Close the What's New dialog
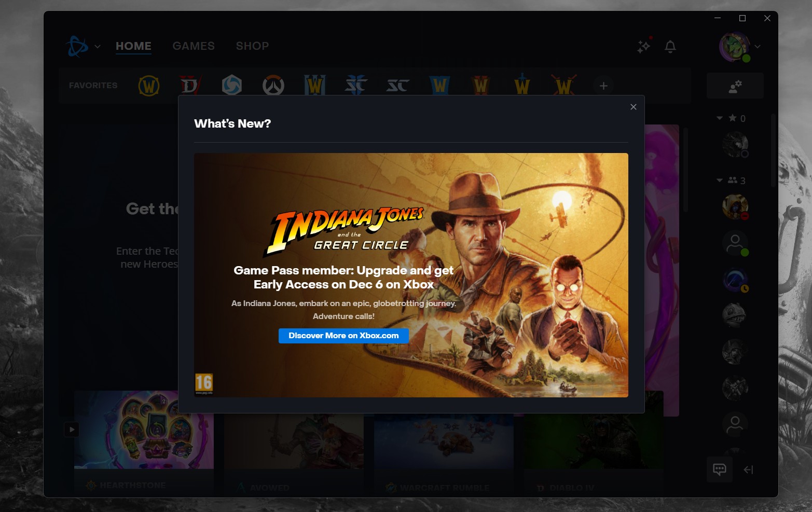This screenshot has height=512, width=812. (633, 107)
